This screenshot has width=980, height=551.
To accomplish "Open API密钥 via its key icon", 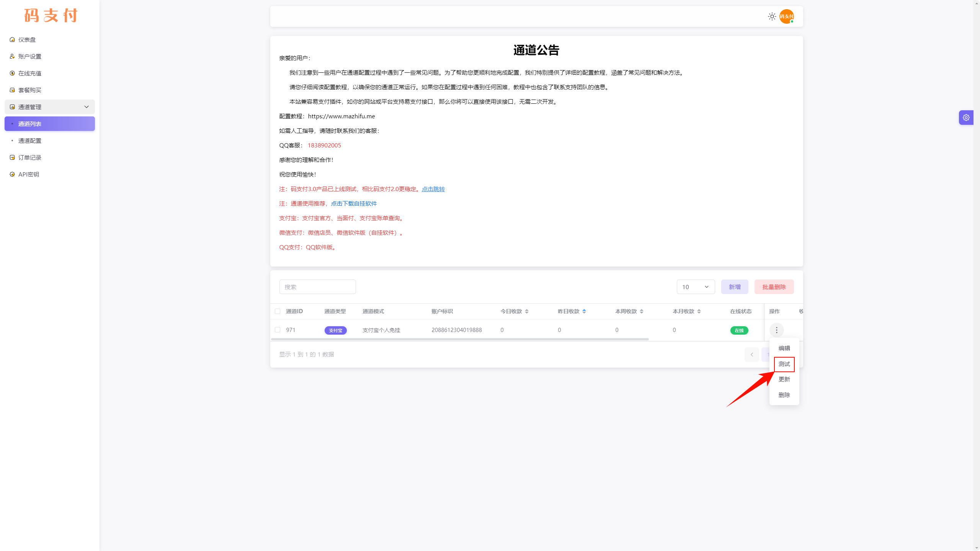I will click(12, 174).
